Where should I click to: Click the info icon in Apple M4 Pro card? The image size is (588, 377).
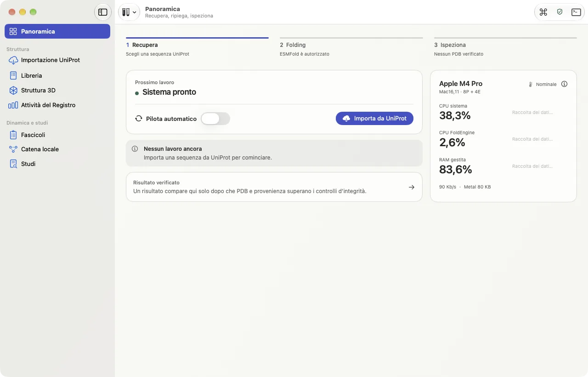[x=565, y=84]
